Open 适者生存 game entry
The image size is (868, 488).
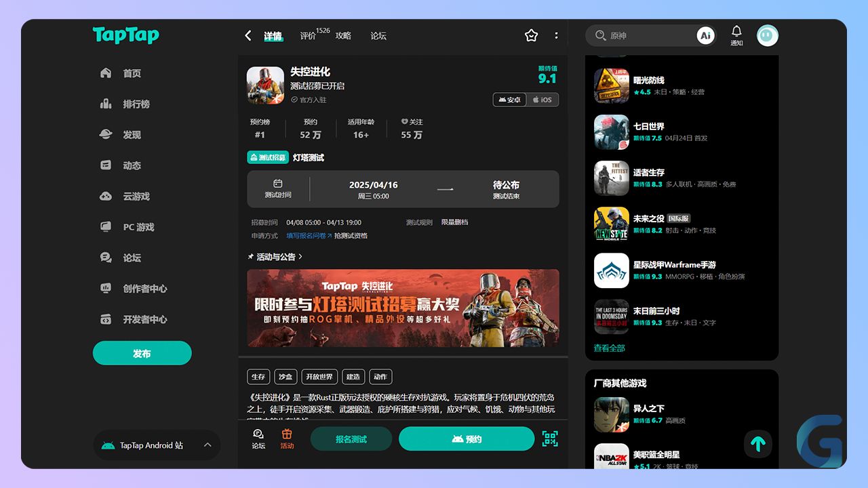click(682, 178)
